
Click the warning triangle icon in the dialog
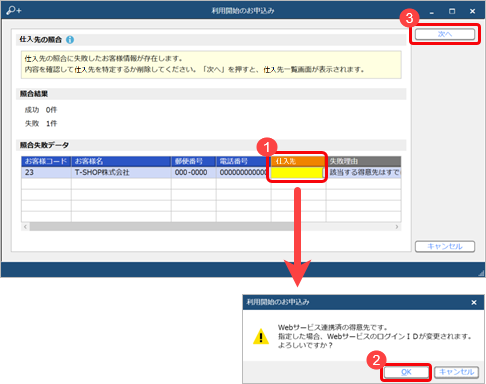(261, 336)
